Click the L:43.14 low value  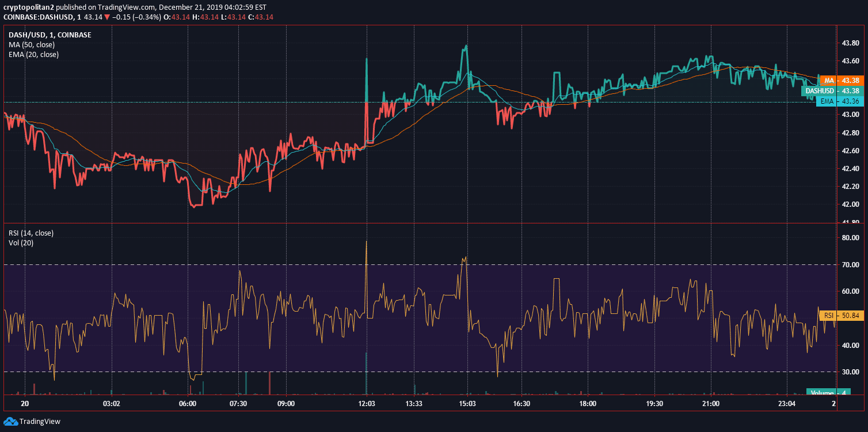tap(233, 17)
